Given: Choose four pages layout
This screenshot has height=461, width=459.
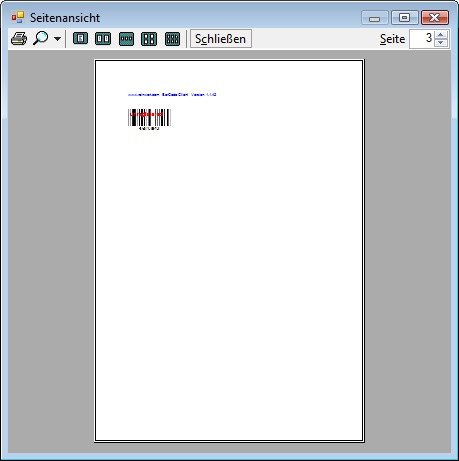Looking at the screenshot, I should pos(149,39).
